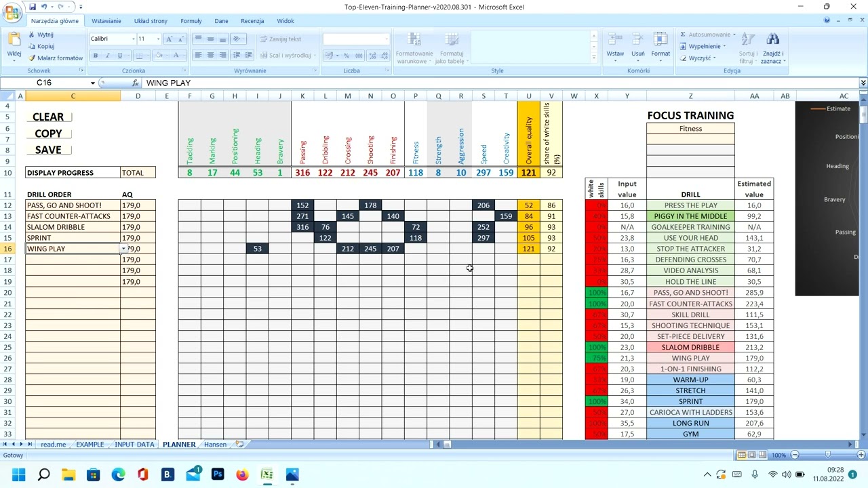Click the formula bar containing WING PLAY
Viewport: 868px width, 488px height.
(500, 83)
